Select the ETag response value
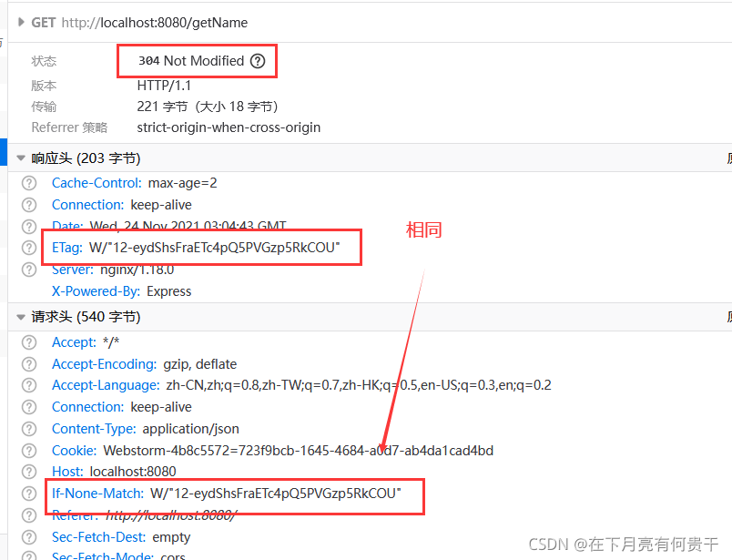Viewport: 732px width, 560px height. click(x=215, y=248)
